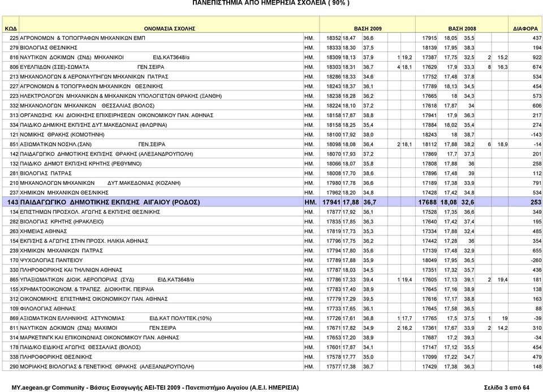The height and width of the screenshot is (392, 543).
Task: Select the difference value -260
Action: 536,261
